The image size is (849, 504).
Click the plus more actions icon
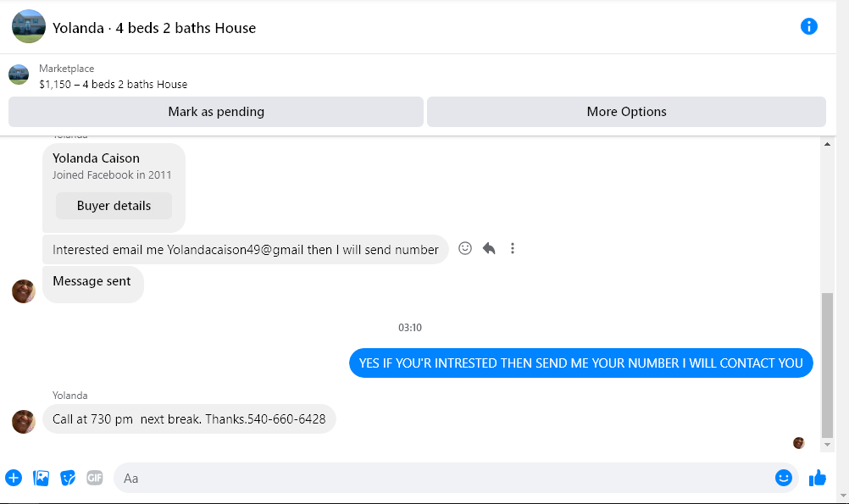(x=14, y=478)
